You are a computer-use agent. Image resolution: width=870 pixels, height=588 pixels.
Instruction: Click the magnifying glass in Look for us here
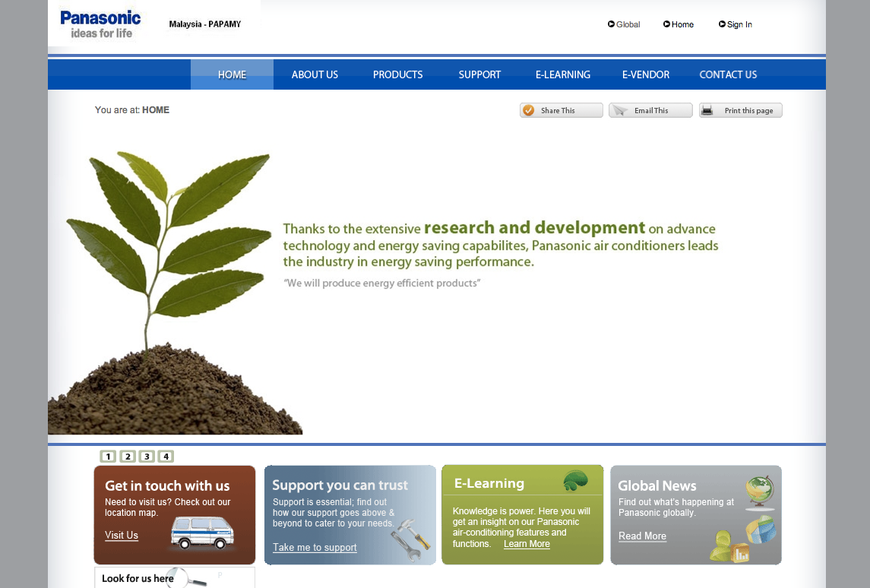tap(186, 577)
